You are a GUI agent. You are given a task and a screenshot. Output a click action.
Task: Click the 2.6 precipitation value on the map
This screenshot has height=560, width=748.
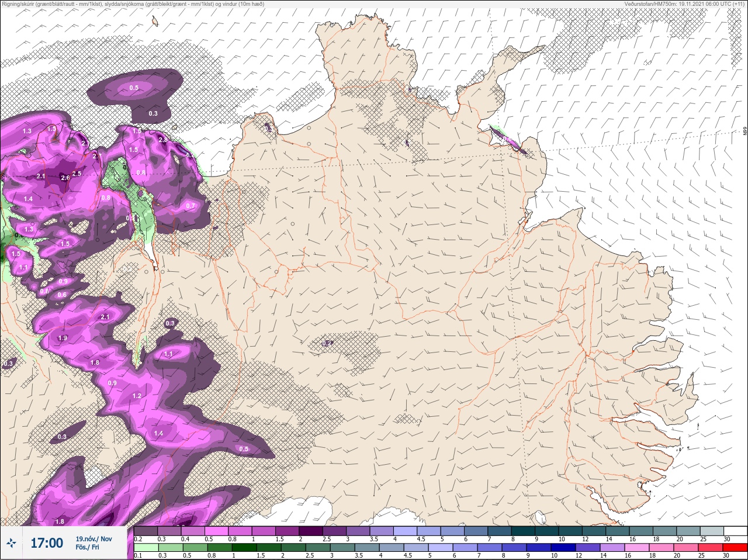[65, 178]
